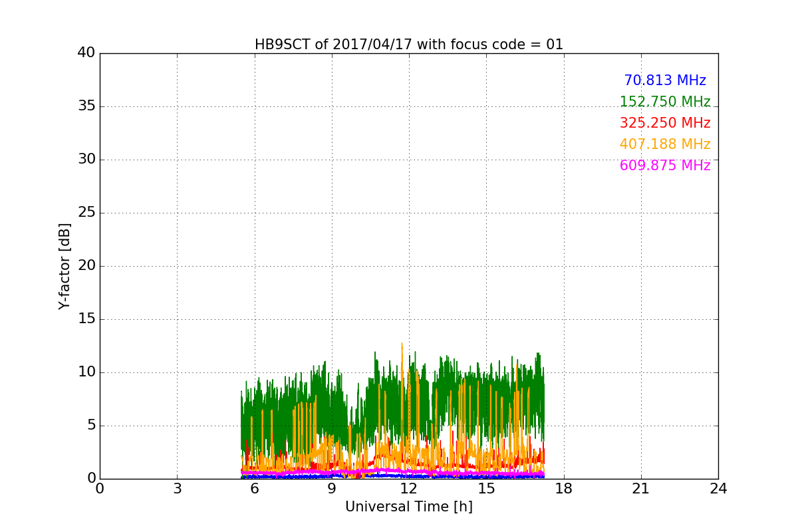Click the x-axis tick label 6
The height and width of the screenshot is (532, 798).
[255, 488]
